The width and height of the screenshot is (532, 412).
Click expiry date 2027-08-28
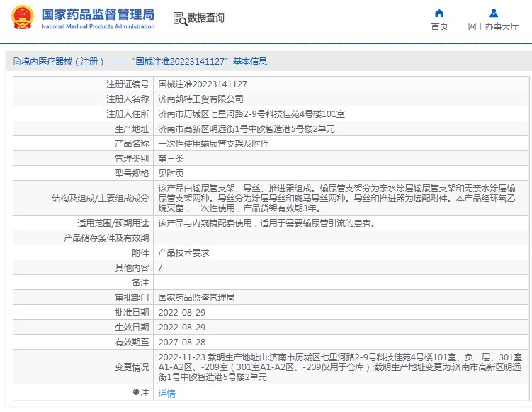click(181, 342)
